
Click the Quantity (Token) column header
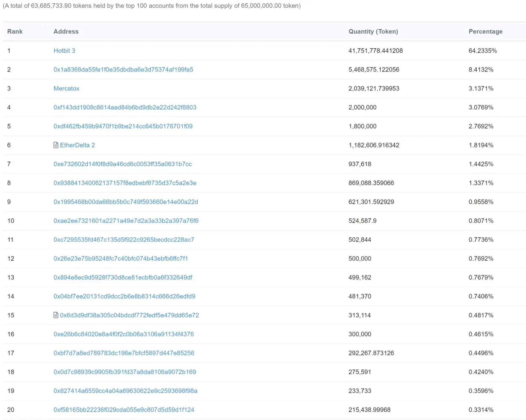tap(373, 31)
